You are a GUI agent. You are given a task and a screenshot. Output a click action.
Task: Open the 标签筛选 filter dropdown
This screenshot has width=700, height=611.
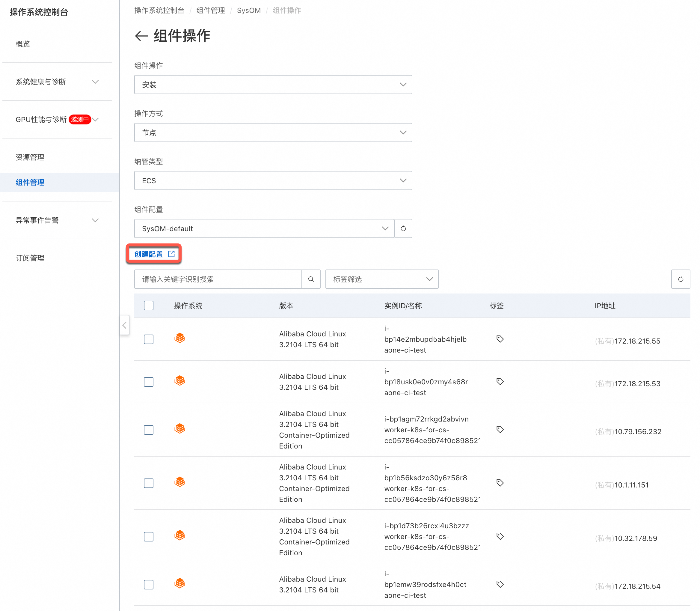click(381, 279)
